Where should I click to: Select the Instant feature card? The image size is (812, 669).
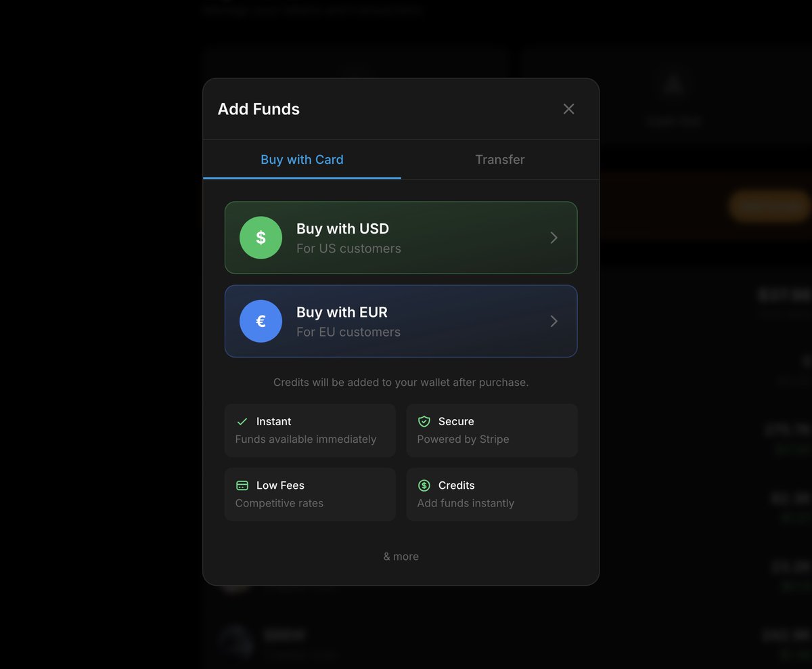(310, 431)
